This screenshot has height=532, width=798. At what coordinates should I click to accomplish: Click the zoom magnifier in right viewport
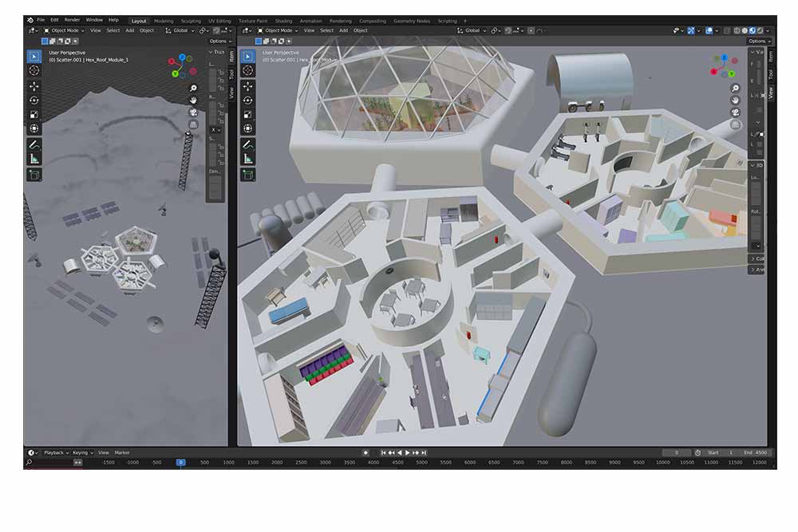point(735,88)
